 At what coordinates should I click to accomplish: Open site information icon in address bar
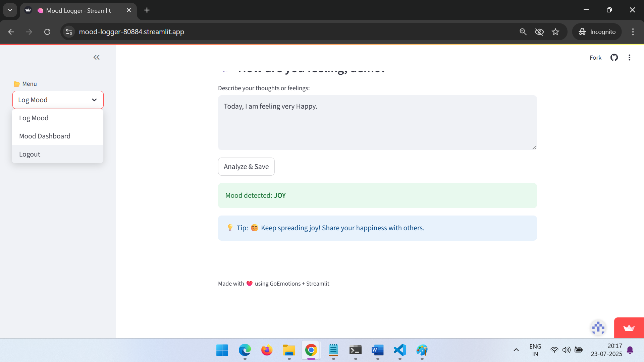[69, 32]
